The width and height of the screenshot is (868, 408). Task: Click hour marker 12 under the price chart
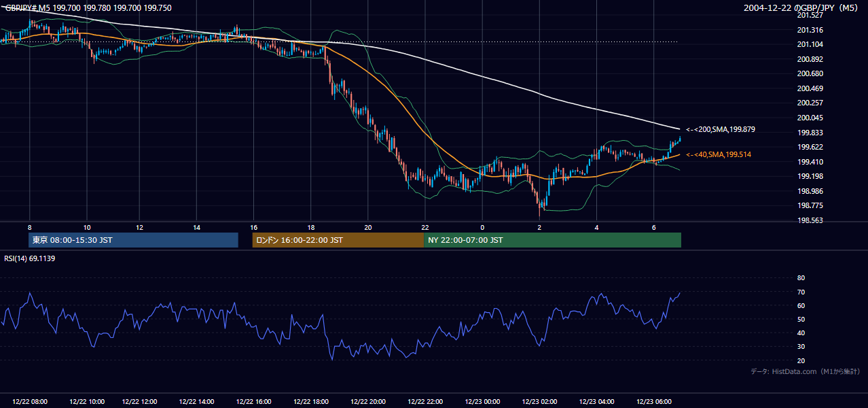pyautogui.click(x=139, y=227)
